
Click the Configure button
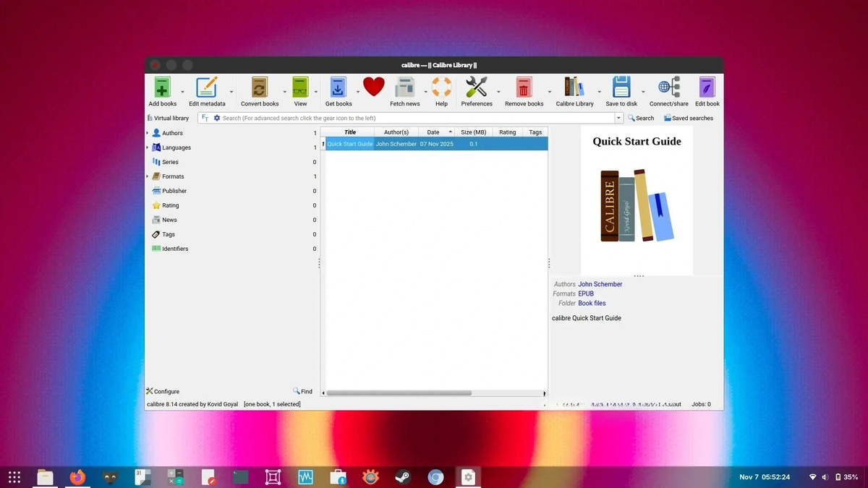[x=163, y=391]
